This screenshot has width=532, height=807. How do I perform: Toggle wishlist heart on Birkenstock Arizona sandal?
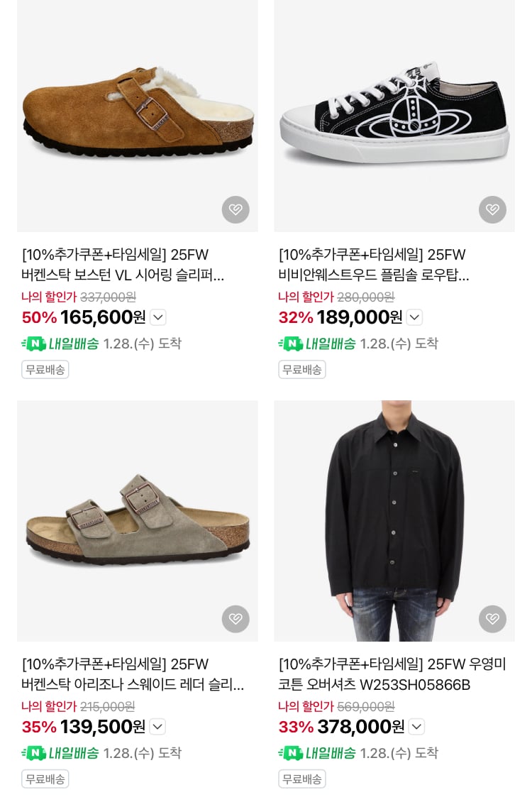pyautogui.click(x=235, y=619)
